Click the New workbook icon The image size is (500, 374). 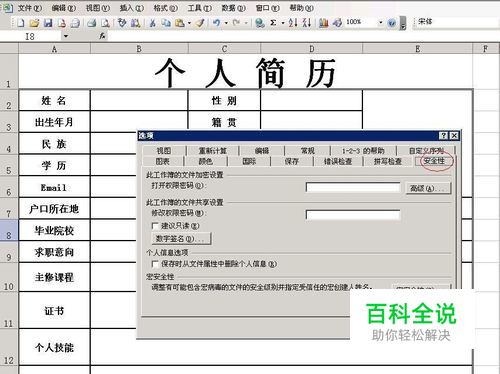(21, 23)
